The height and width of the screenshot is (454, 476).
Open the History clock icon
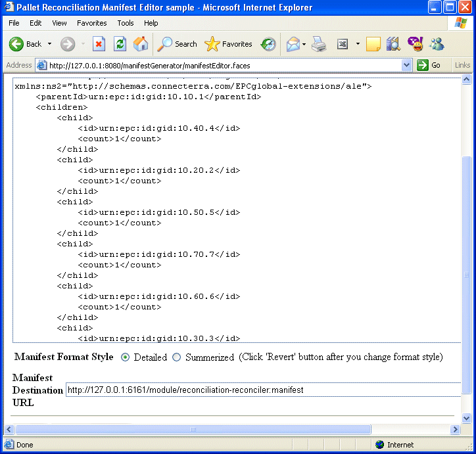268,44
